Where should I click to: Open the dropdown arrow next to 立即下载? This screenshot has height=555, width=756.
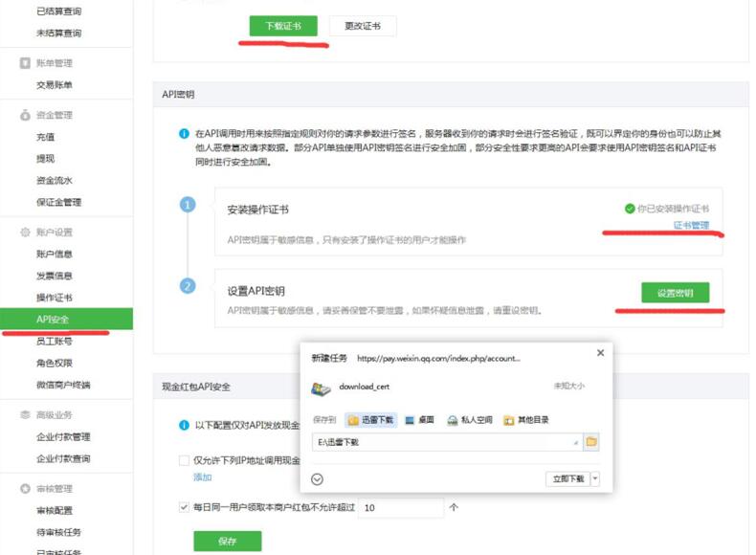pyautogui.click(x=595, y=478)
